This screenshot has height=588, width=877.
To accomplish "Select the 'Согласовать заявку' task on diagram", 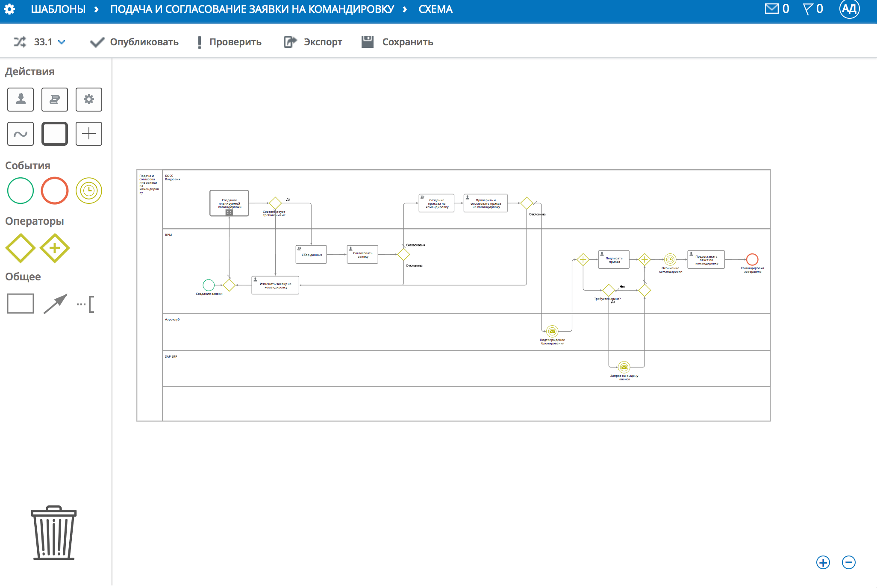I will click(362, 254).
